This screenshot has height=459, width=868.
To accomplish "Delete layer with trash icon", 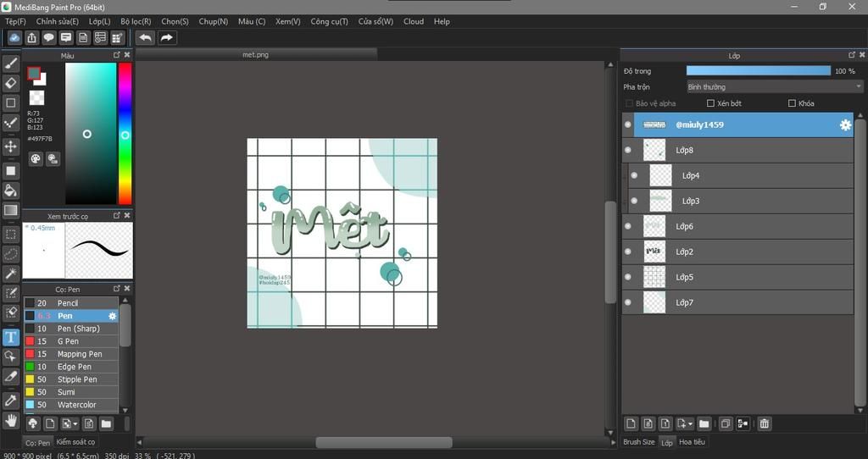I will [765, 423].
